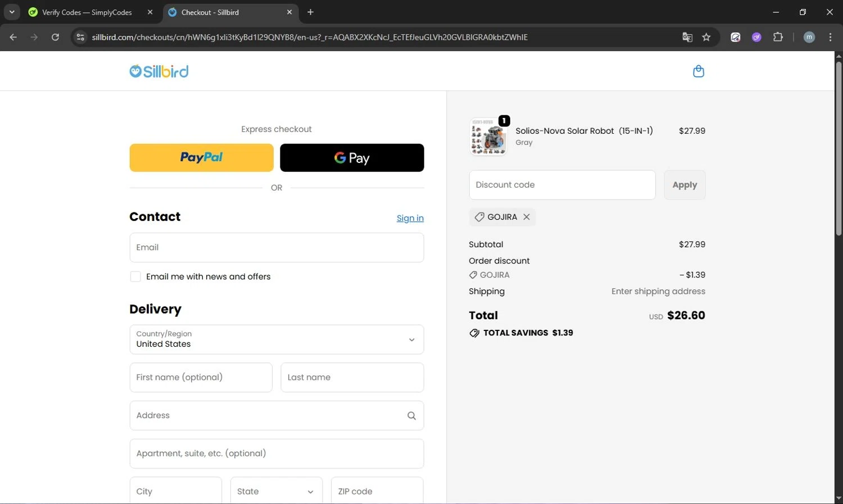Image resolution: width=843 pixels, height=504 pixels.
Task: Pay with PayPal express checkout
Action: [x=202, y=158]
